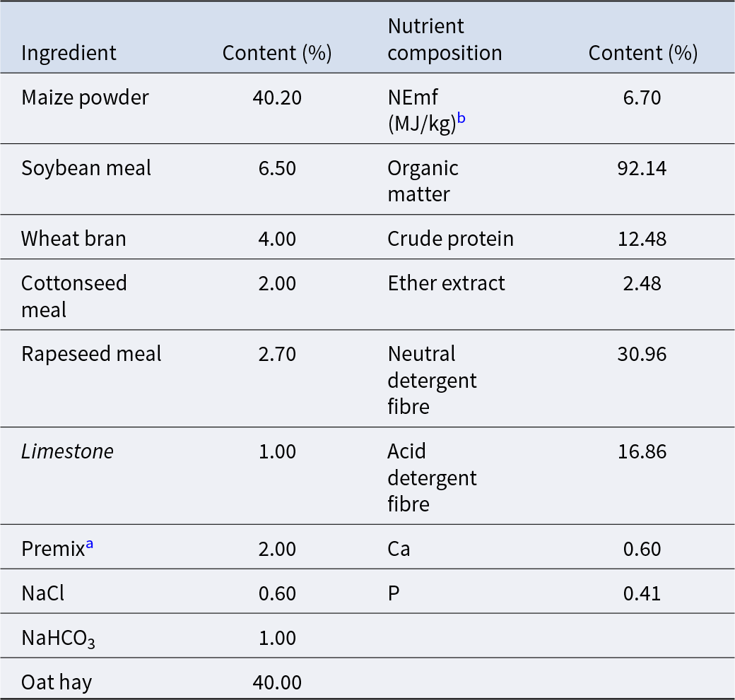Click the NaHCO3 ingredient cell
The width and height of the screenshot is (735, 700).
coord(58,638)
